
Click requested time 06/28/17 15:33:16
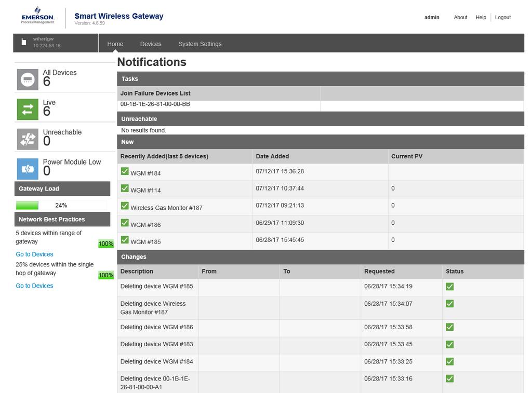click(389, 378)
